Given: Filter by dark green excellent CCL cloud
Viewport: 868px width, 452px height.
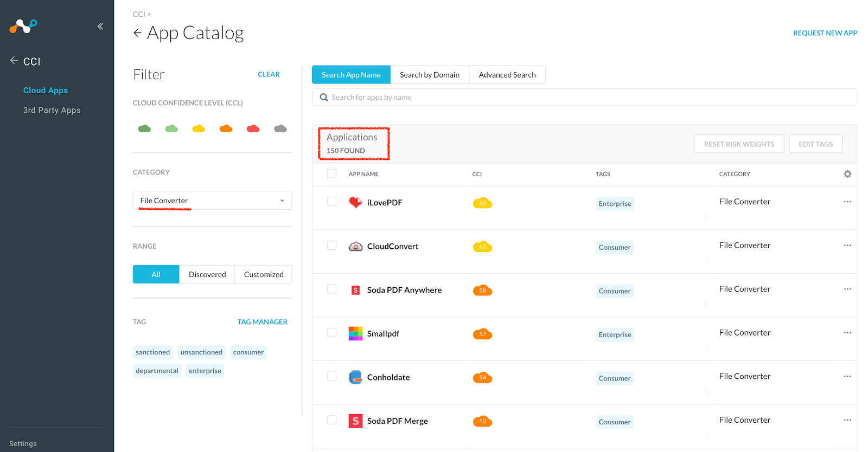Looking at the screenshot, I should coord(144,128).
